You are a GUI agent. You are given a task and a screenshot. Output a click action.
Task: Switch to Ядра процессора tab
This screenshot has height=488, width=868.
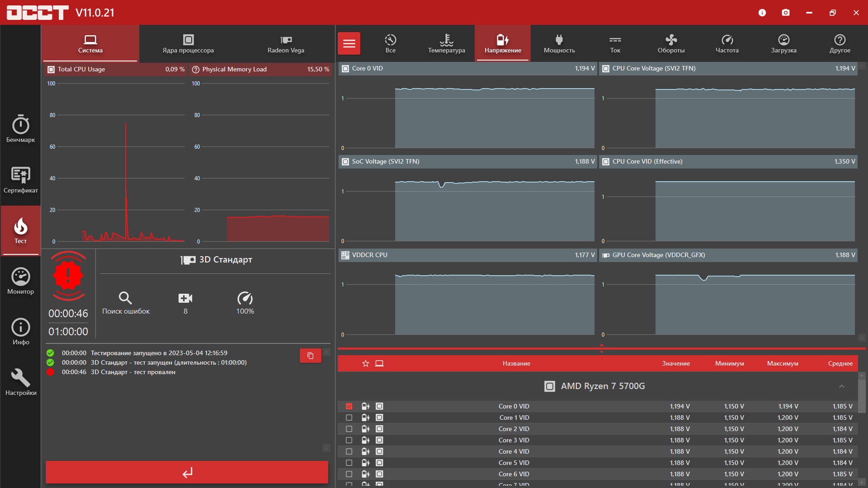[188, 43]
